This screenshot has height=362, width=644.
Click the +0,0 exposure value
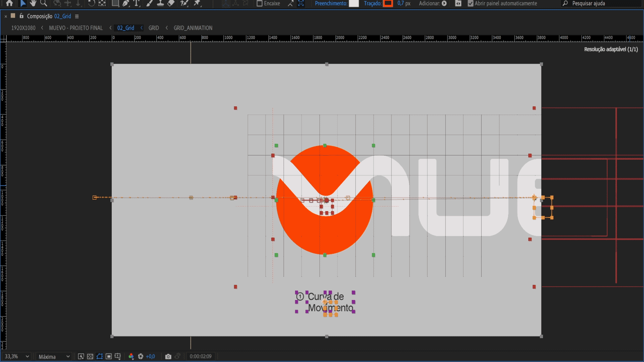pos(150,356)
